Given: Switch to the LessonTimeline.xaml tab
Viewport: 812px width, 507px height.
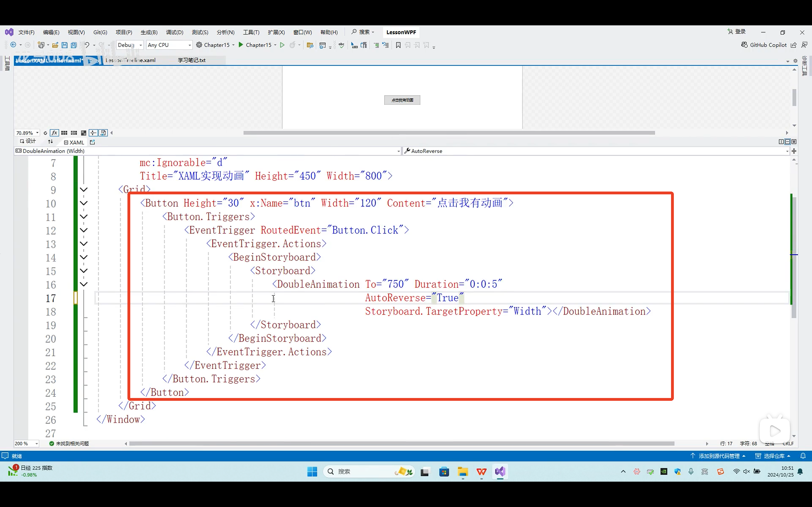Looking at the screenshot, I should [x=131, y=60].
